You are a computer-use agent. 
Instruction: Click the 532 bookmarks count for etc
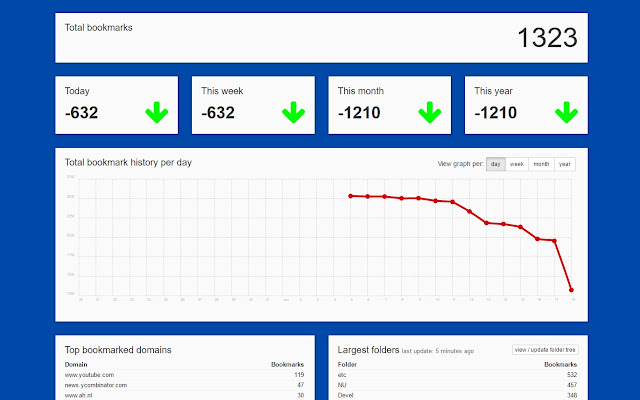click(572, 375)
